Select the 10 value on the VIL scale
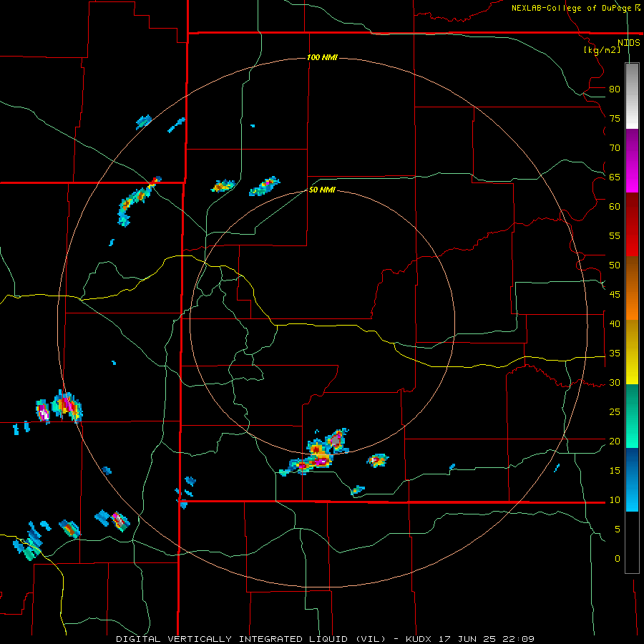This screenshot has width=644, height=644. 615,500
